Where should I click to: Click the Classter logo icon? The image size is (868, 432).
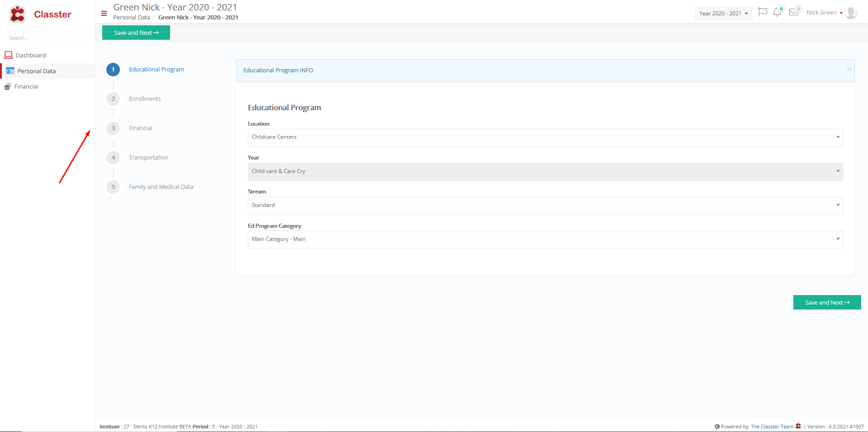click(x=18, y=14)
